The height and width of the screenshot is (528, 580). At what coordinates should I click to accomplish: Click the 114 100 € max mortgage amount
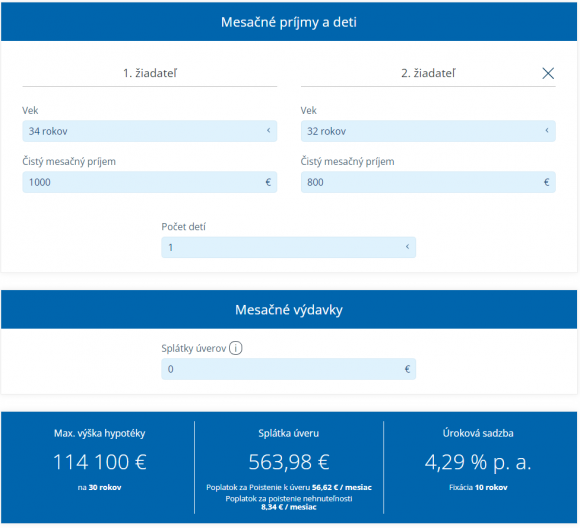[x=100, y=462]
